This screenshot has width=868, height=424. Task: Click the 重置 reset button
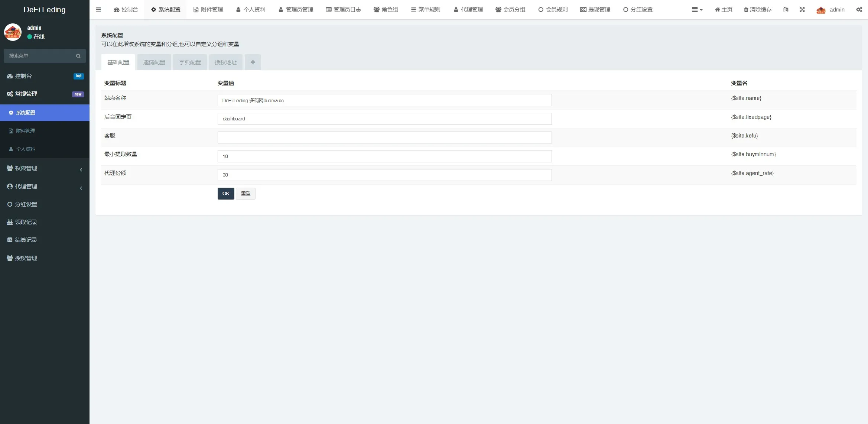pos(246,194)
